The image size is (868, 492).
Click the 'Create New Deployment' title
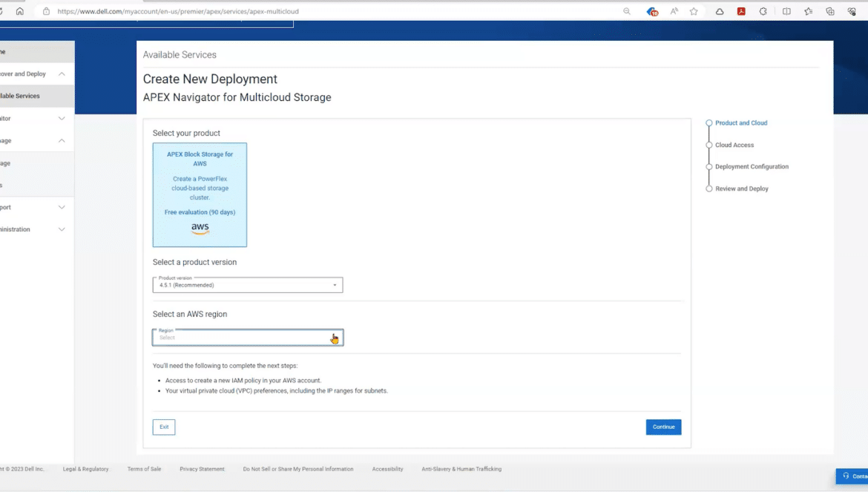pyautogui.click(x=210, y=79)
